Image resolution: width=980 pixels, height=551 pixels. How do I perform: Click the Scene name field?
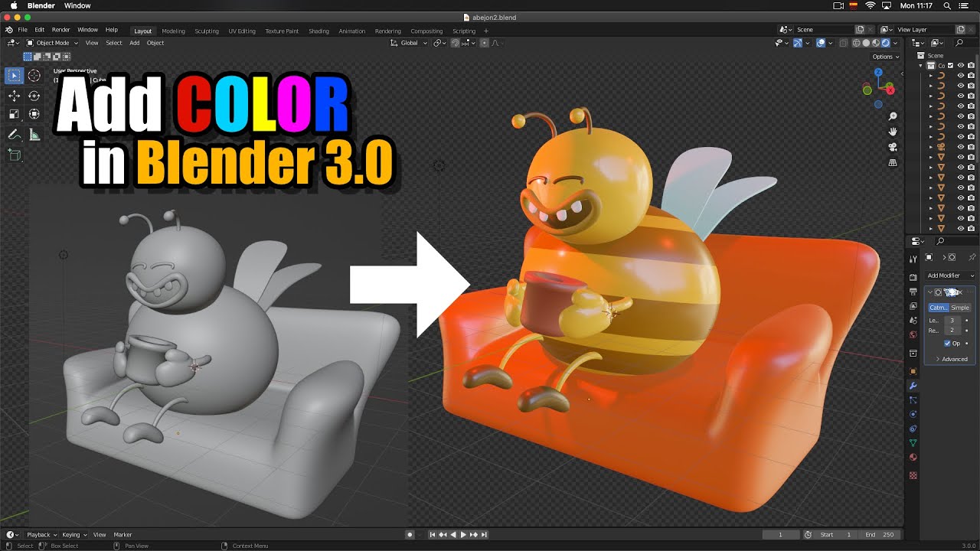pyautogui.click(x=825, y=30)
